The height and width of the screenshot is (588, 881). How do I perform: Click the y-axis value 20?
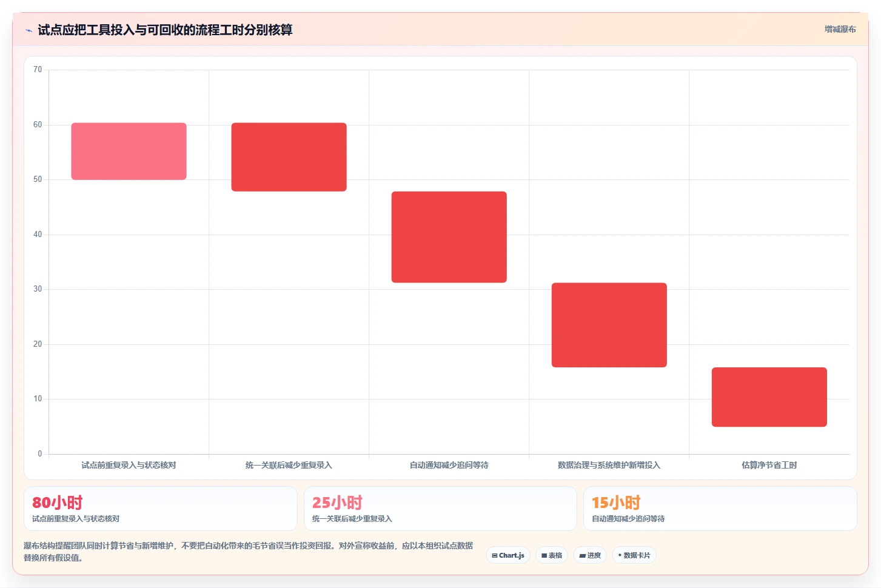point(38,344)
